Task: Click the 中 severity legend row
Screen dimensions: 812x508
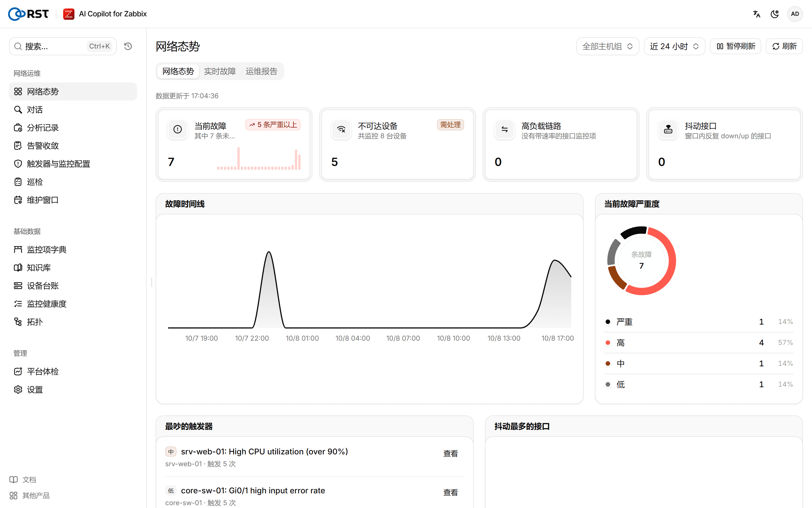Action: click(x=699, y=363)
